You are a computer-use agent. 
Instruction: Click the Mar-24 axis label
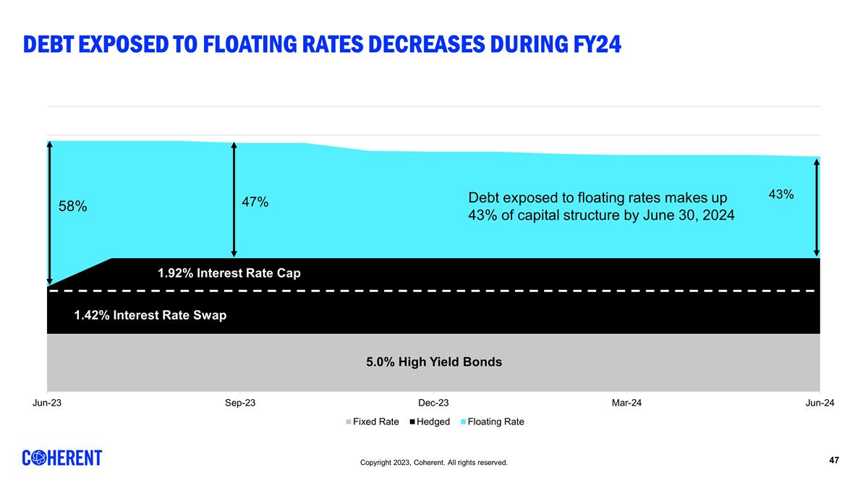pos(626,403)
